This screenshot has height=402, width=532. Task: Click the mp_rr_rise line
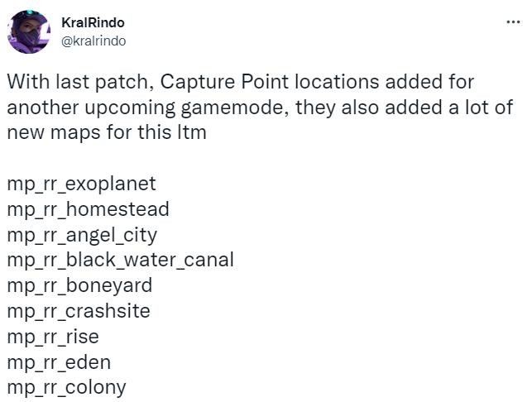coord(52,337)
